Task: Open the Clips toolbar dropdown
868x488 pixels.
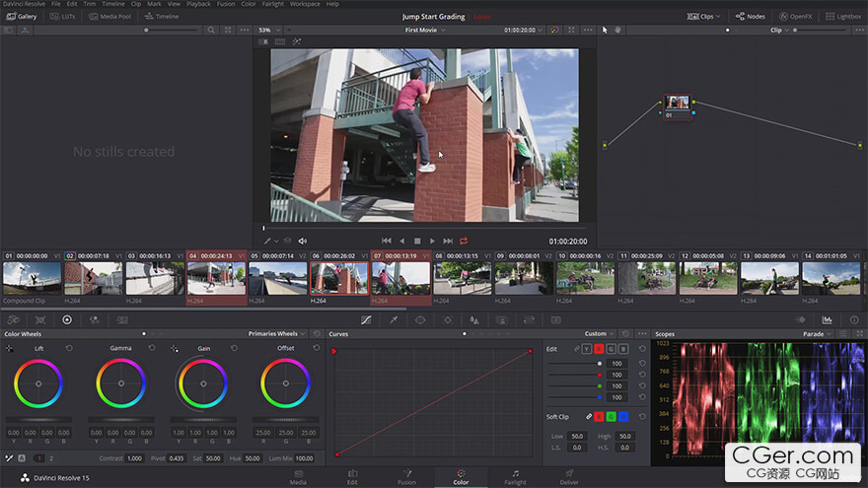Action: 703,17
